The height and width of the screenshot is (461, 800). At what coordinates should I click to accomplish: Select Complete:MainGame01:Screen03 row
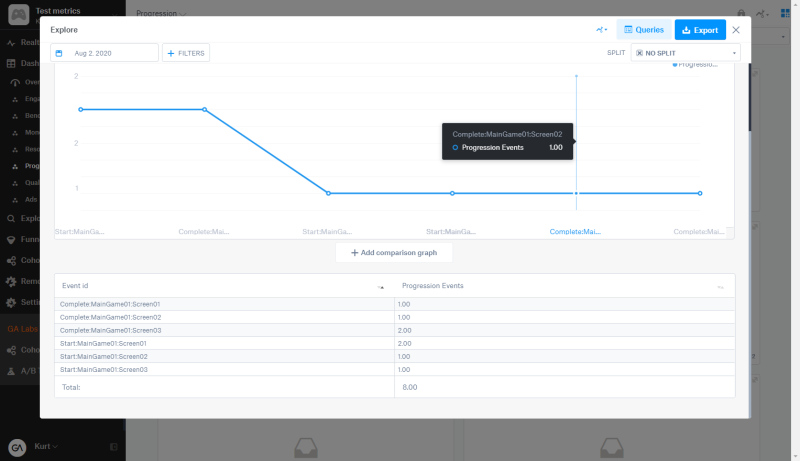pos(394,330)
